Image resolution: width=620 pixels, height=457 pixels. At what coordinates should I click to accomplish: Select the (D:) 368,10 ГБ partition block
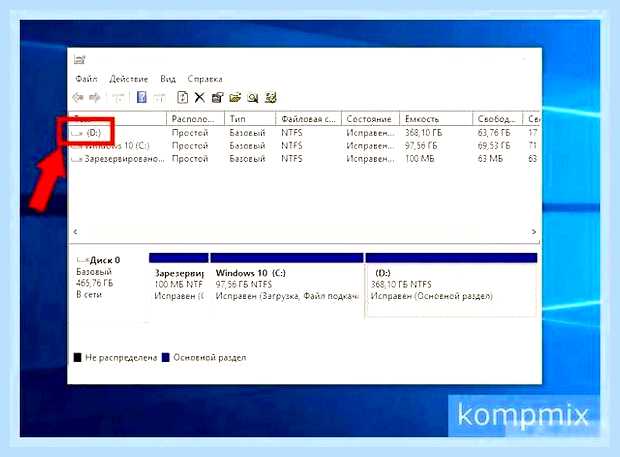(451, 285)
